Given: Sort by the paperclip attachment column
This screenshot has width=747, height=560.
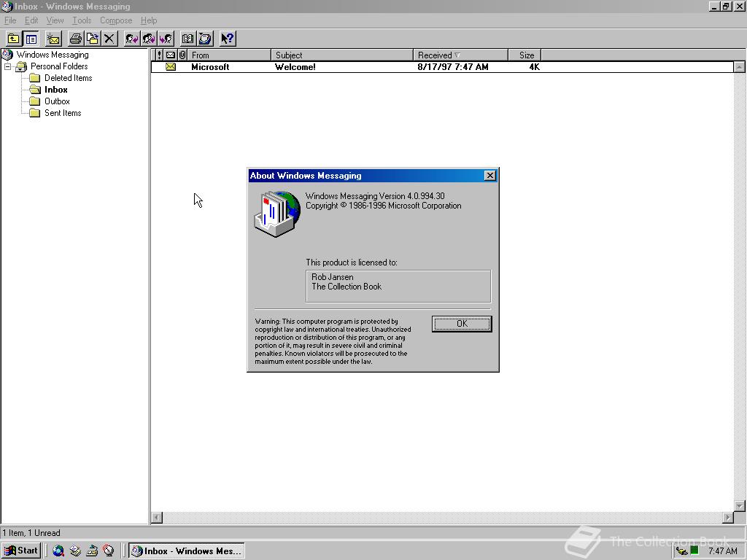Looking at the screenshot, I should [182, 55].
